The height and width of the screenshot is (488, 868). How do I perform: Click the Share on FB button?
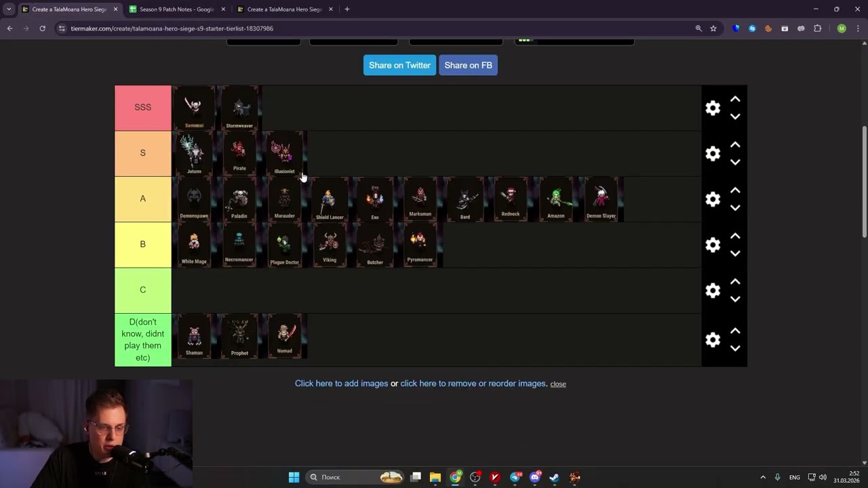click(468, 65)
